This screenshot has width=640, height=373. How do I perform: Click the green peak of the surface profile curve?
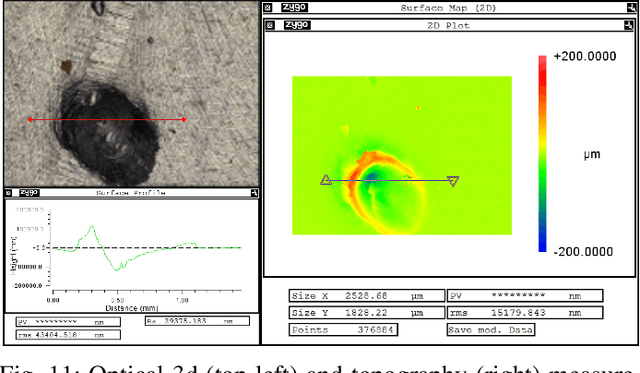click(92, 227)
